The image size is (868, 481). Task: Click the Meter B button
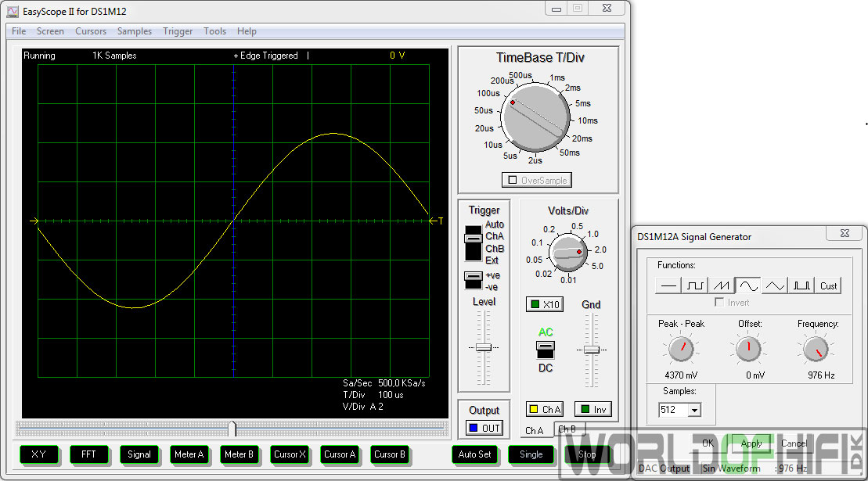point(240,454)
